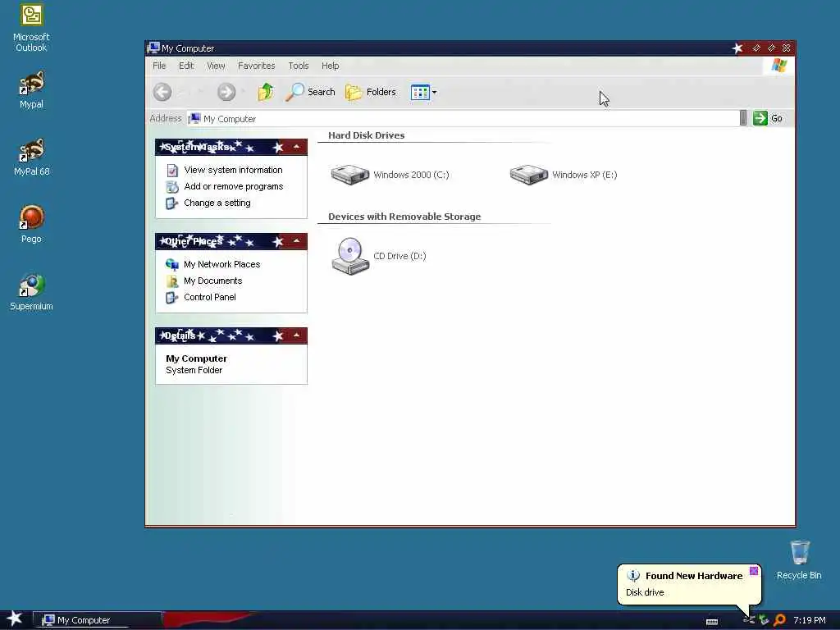
Task: Open Control Panel link
Action: click(209, 297)
